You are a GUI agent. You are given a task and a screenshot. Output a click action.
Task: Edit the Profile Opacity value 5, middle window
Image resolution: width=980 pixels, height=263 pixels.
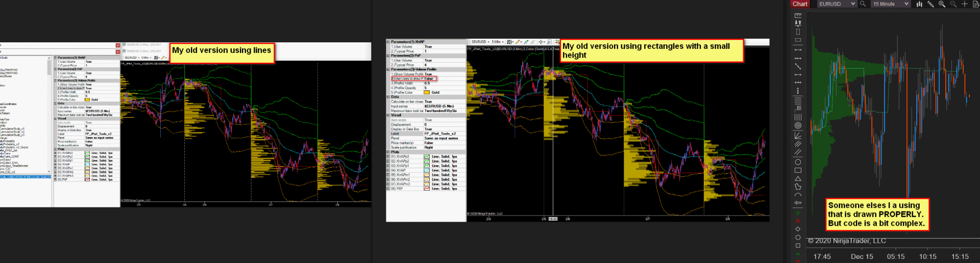click(445, 88)
